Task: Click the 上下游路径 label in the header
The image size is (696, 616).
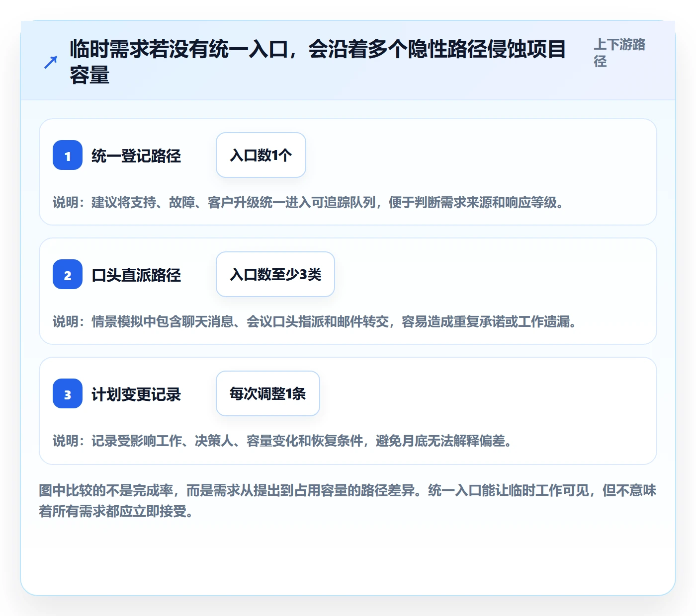Action: click(x=619, y=53)
